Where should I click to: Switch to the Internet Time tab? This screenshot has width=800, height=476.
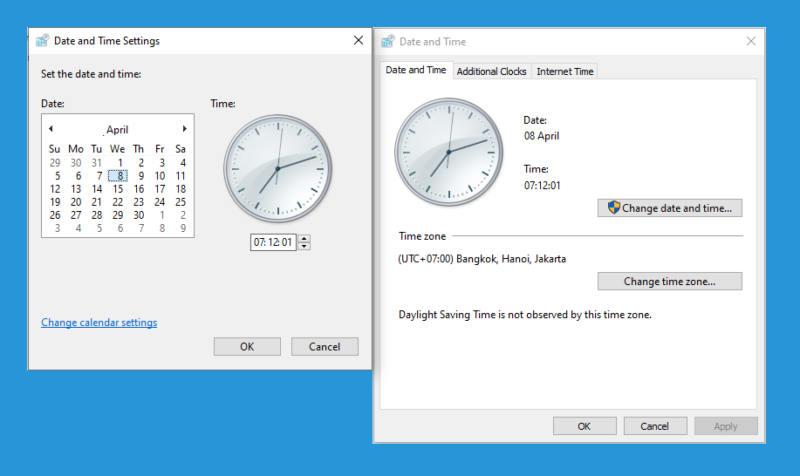[565, 71]
